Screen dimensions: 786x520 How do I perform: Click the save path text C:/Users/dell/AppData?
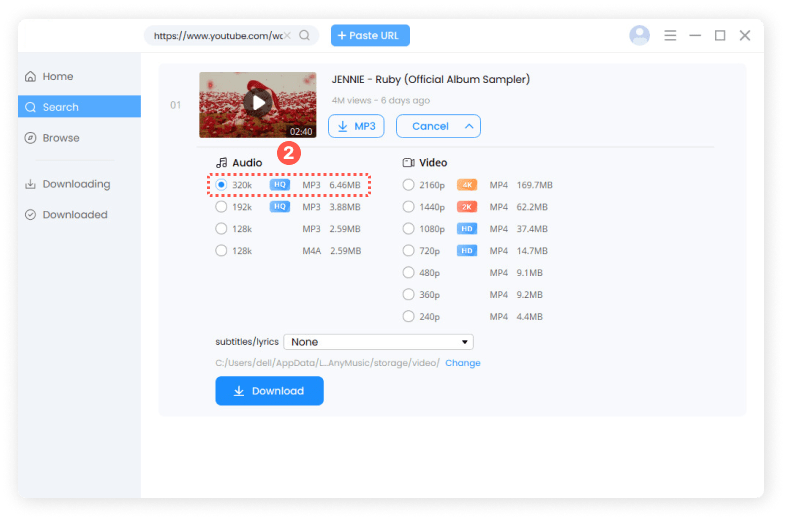[327, 363]
